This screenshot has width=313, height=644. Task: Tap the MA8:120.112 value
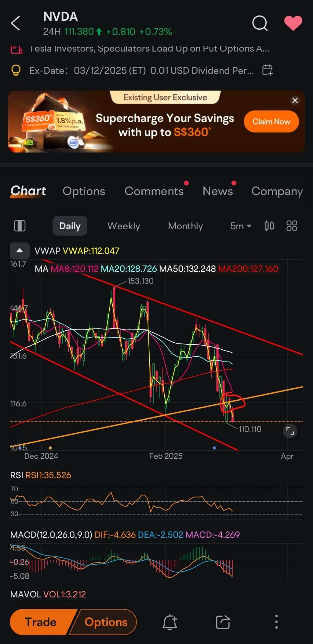(75, 269)
